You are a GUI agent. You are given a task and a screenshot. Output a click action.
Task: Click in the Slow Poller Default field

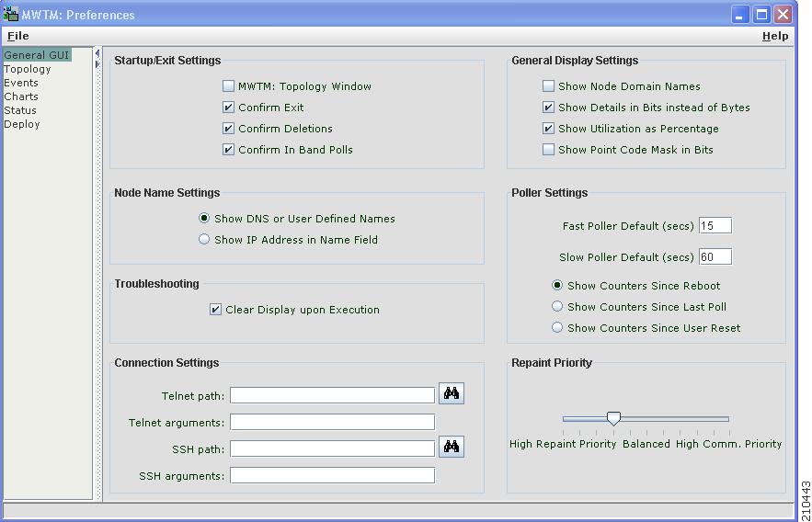click(x=715, y=256)
